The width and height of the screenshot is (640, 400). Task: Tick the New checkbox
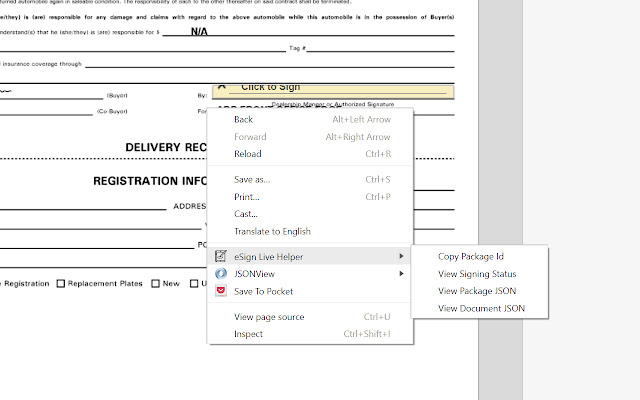(x=156, y=284)
